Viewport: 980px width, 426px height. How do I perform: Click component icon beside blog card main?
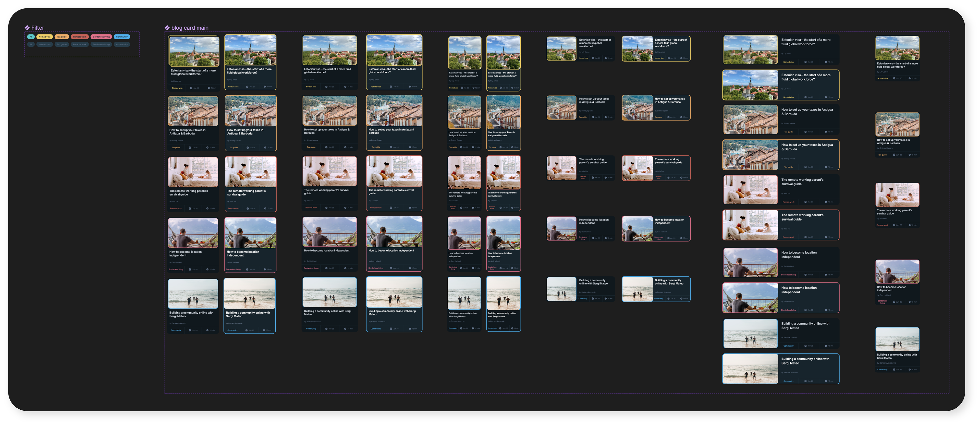coord(167,28)
